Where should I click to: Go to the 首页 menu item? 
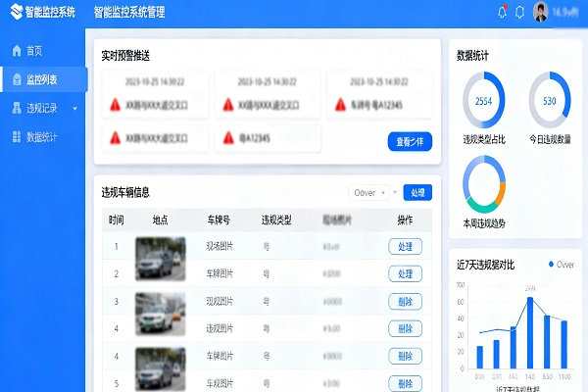pyautogui.click(x=34, y=50)
